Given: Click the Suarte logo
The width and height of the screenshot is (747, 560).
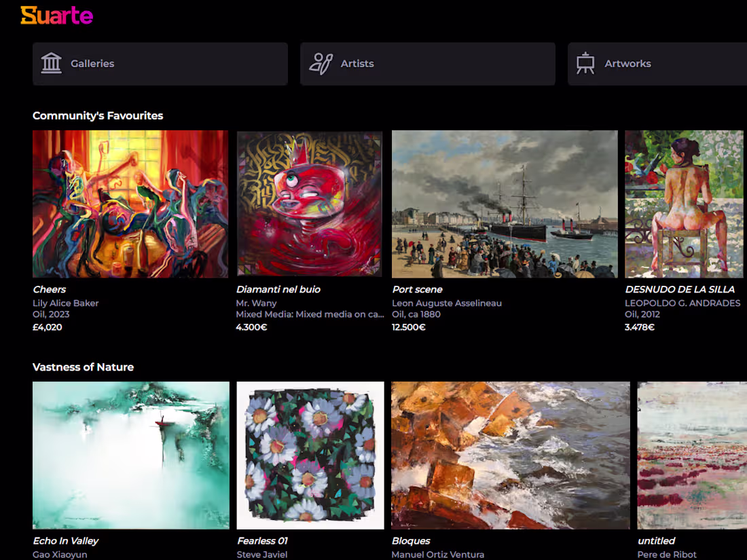Looking at the screenshot, I should click(58, 16).
